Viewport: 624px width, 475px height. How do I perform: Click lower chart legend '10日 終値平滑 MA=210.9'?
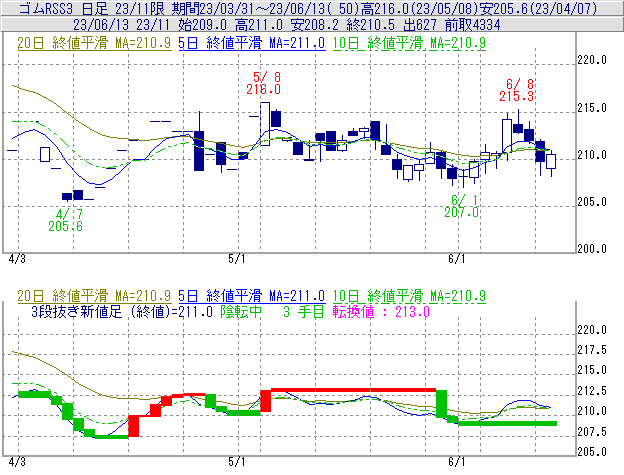tap(409, 296)
